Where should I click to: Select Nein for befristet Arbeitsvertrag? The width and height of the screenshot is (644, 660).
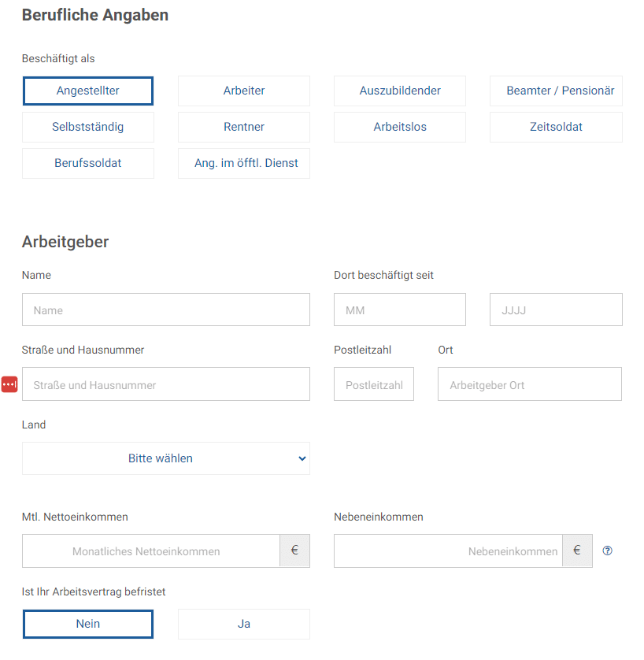point(88,625)
